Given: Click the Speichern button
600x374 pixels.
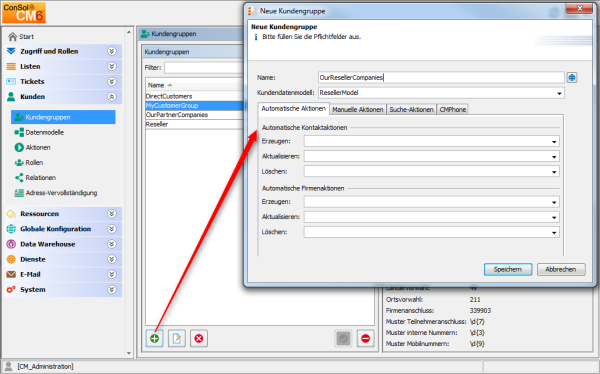Looking at the screenshot, I should pos(508,269).
